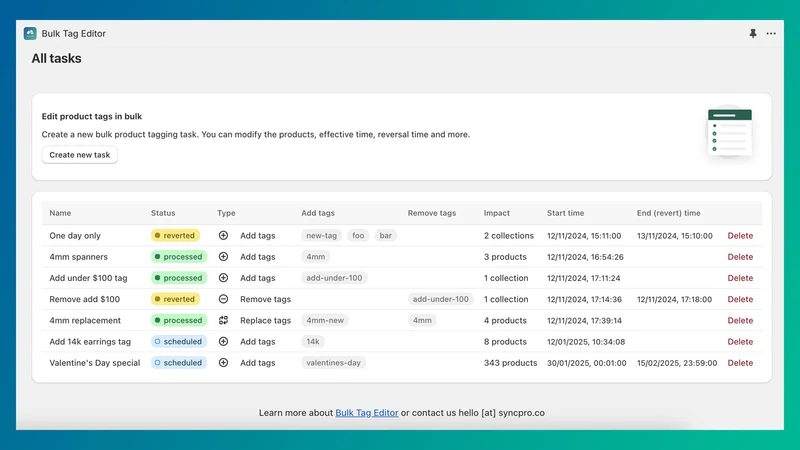800x450 pixels.
Task: Delete the 4mm spanners task
Action: pos(740,257)
